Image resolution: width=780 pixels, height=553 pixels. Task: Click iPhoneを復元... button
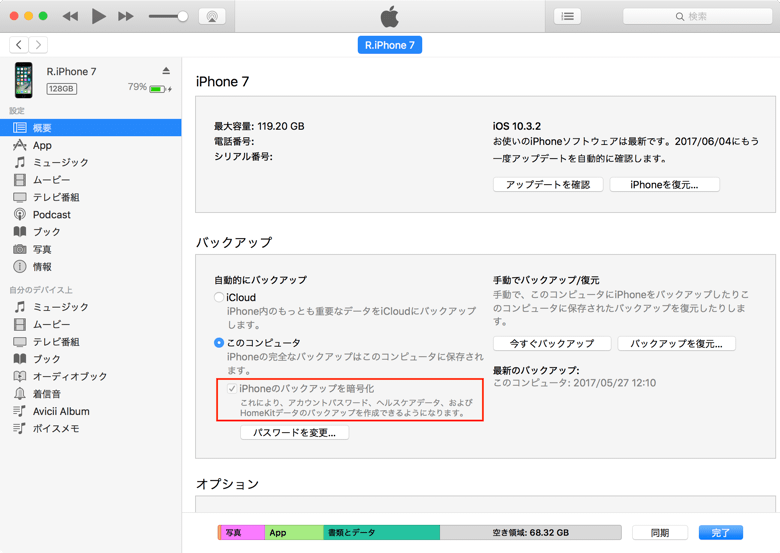coord(665,184)
